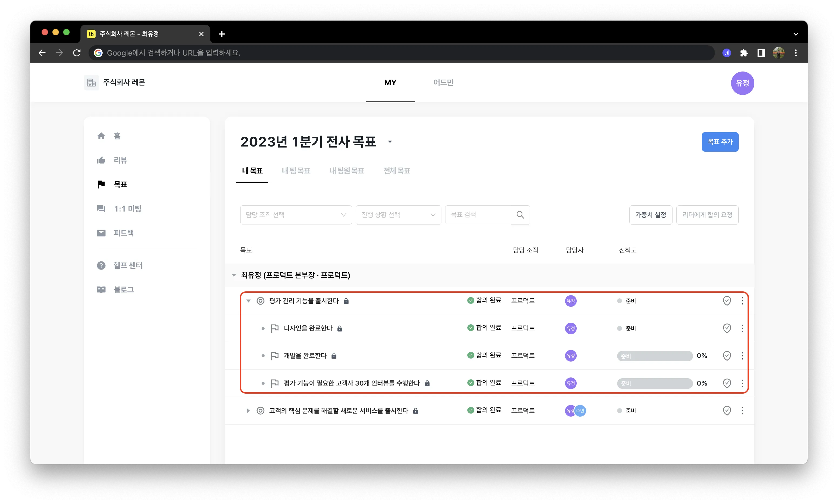Open more options for 고객사 30개 인터뷰 row
Screen dimensions: 838x504
point(742,383)
